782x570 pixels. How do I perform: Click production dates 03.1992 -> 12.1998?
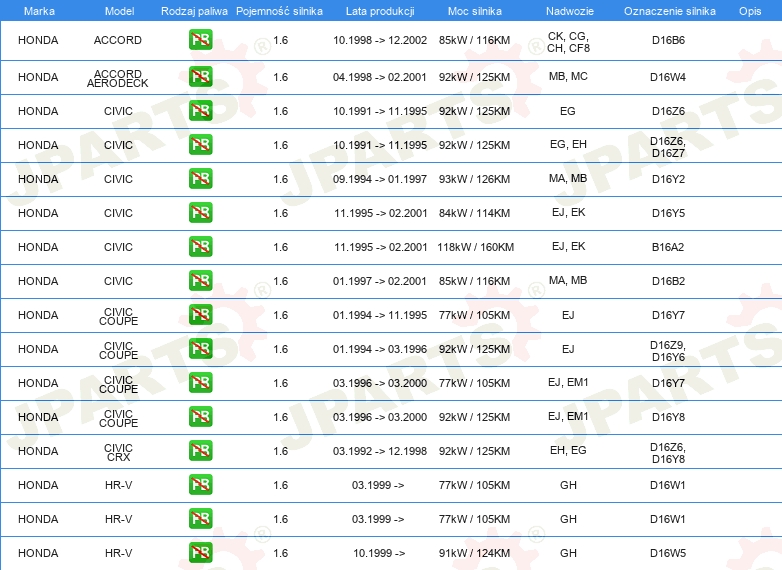point(380,451)
